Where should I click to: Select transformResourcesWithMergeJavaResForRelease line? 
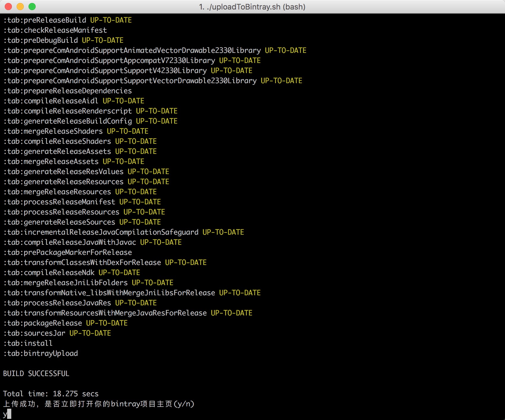(128, 313)
